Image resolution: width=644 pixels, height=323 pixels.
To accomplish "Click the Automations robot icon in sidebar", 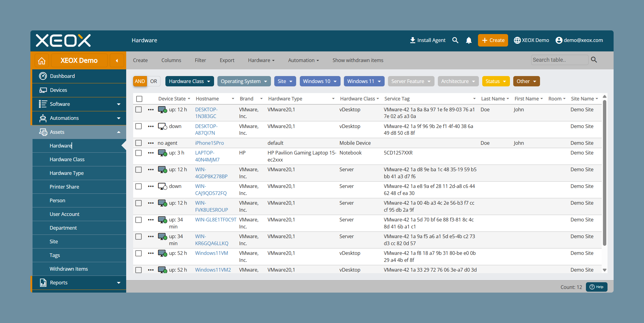I will click(x=43, y=118).
